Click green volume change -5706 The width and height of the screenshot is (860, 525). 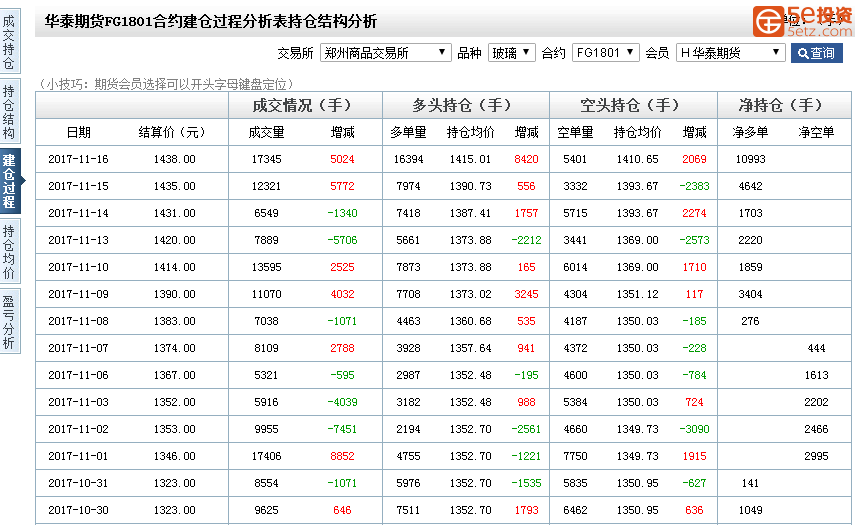(342, 240)
